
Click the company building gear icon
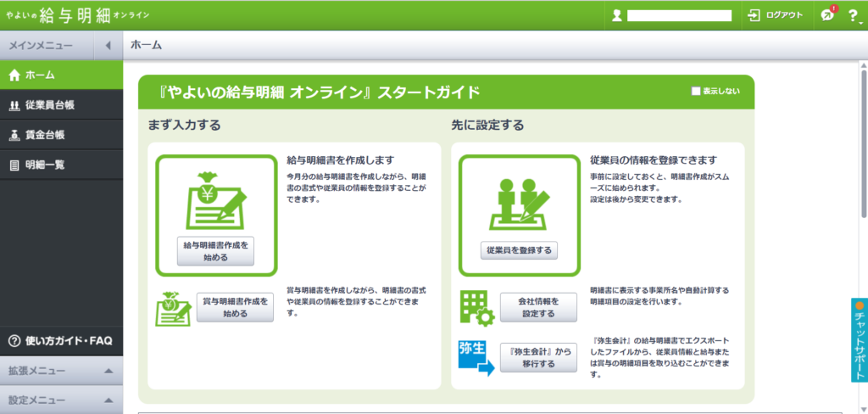pyautogui.click(x=476, y=308)
